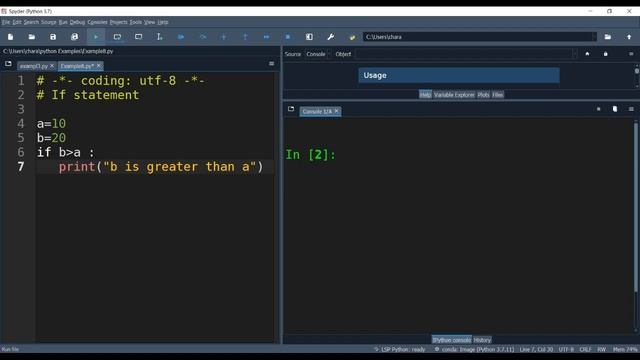Continue debug execution until next breakpoint
Screen dimensions: 640x360
(267, 37)
